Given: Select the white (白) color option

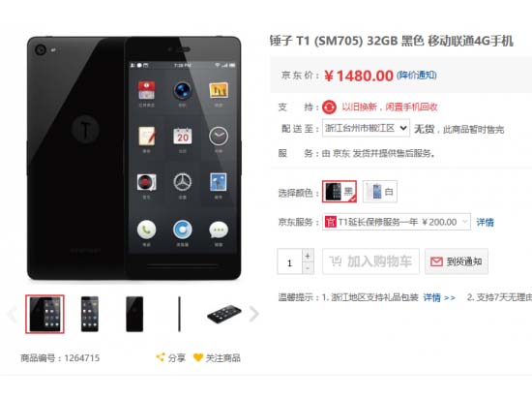Looking at the screenshot, I should pyautogui.click(x=380, y=192).
